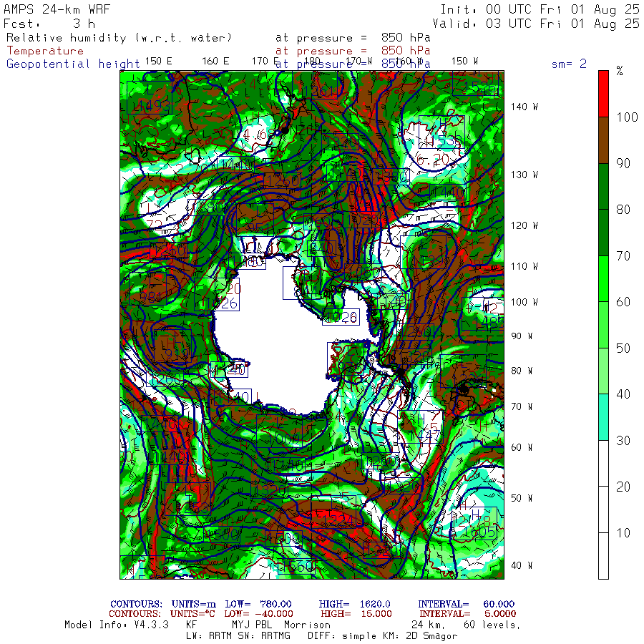
Task: Click the boxed '984' low label on the map
Action: coord(148,289)
